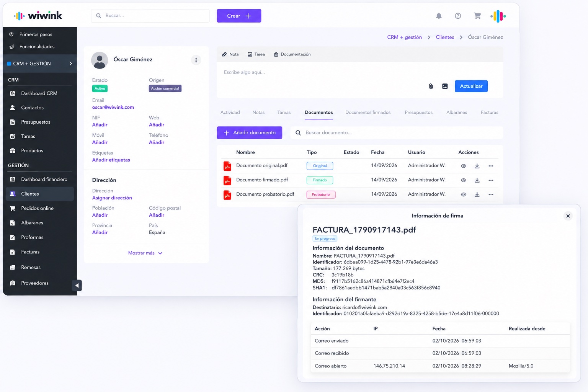The image size is (588, 392).
Task: Click Asignar dirección link
Action: pyautogui.click(x=112, y=198)
